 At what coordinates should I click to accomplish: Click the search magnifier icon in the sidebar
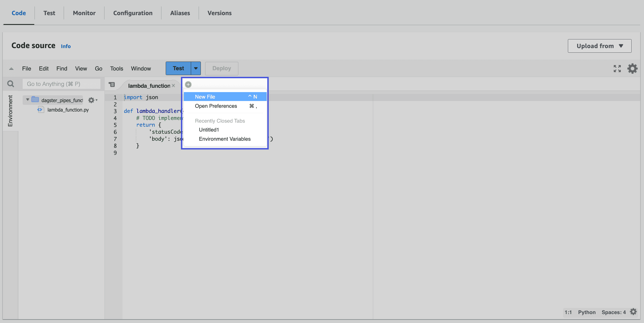pyautogui.click(x=11, y=84)
